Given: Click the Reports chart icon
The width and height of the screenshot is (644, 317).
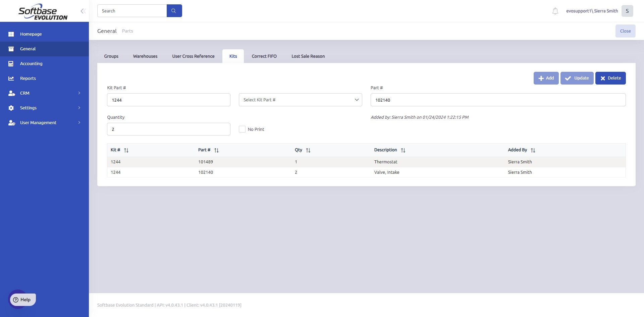Looking at the screenshot, I should (x=11, y=78).
